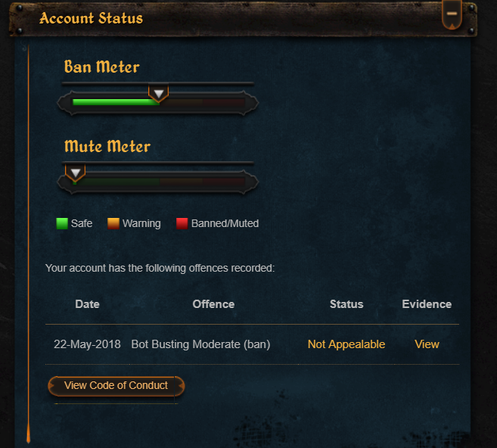Click the red Banned/Muted legend swatch
This screenshot has height=448, width=497.
coord(182,223)
